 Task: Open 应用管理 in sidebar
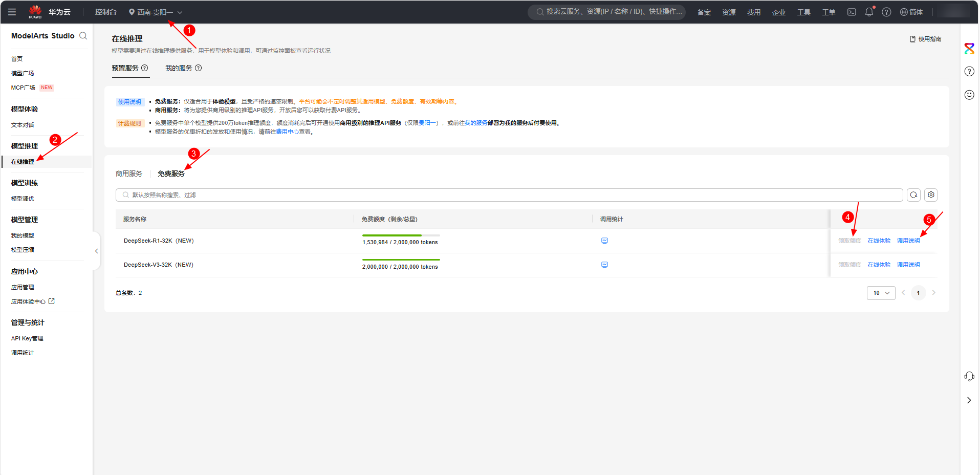click(x=23, y=287)
